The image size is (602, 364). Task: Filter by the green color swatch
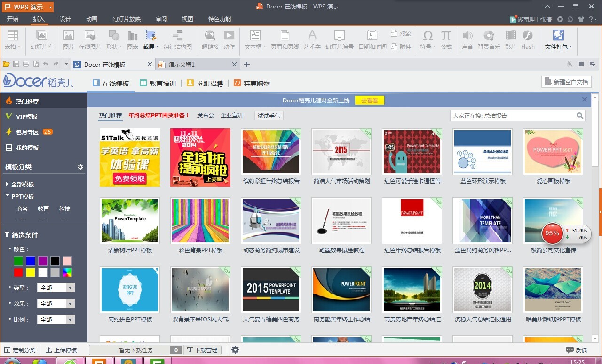(18, 261)
